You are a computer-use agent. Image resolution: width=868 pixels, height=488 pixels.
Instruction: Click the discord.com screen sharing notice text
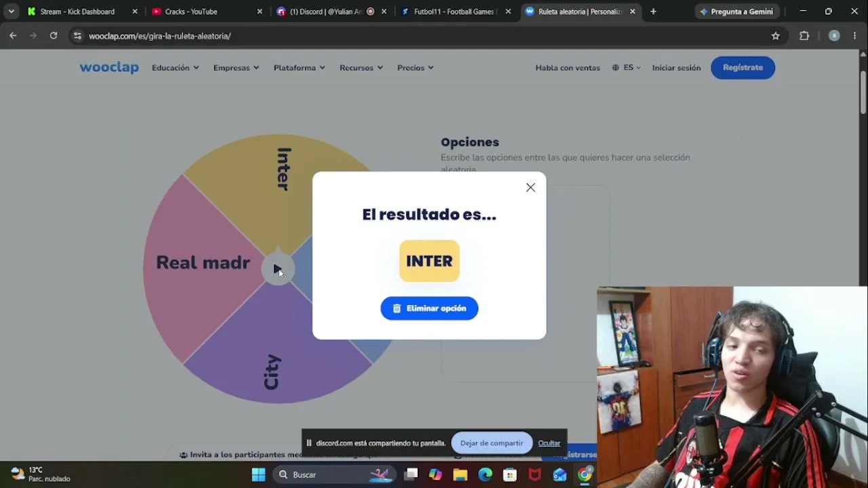(x=380, y=443)
